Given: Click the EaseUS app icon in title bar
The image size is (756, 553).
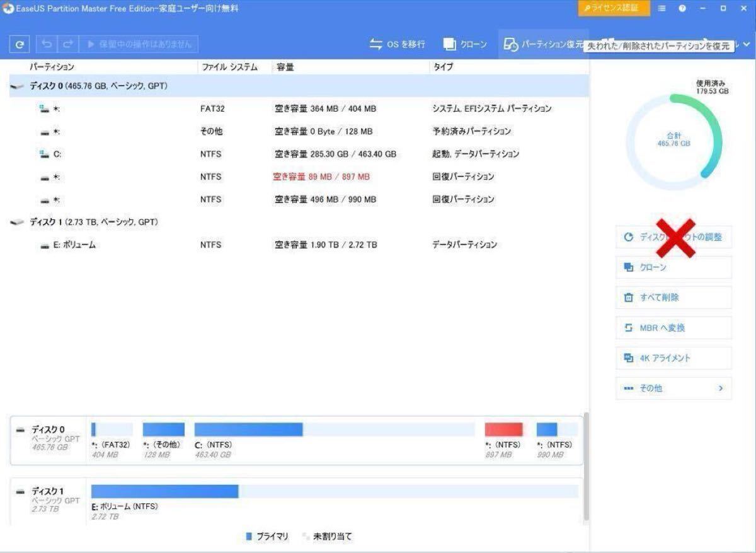Looking at the screenshot, I should 8,8.
